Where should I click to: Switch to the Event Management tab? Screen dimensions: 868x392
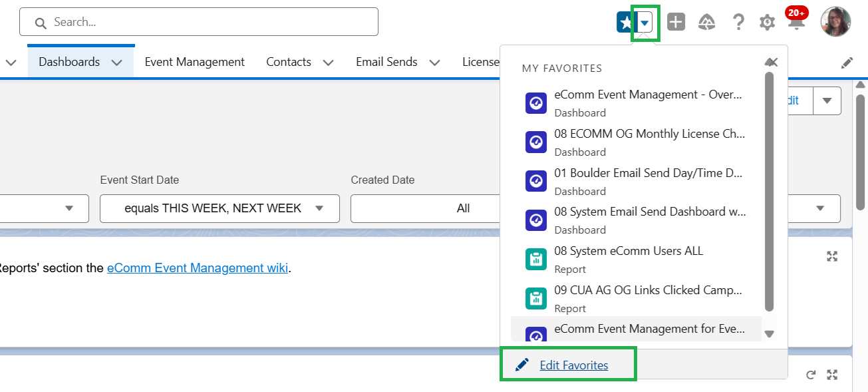pyautogui.click(x=194, y=62)
